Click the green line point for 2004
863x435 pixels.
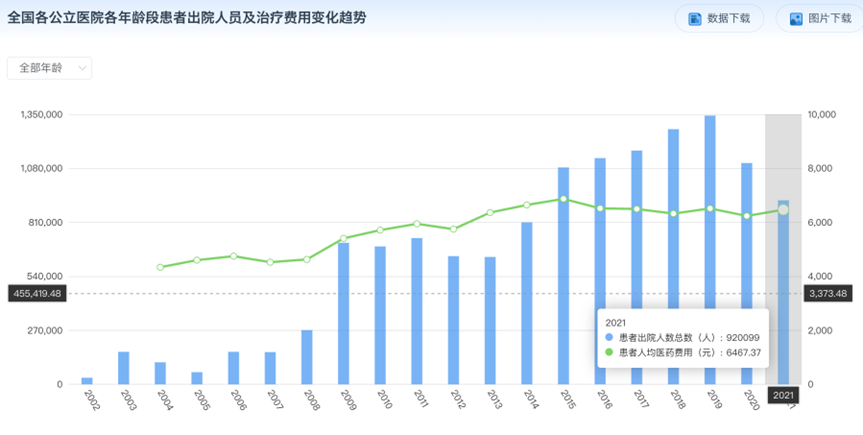(160, 267)
